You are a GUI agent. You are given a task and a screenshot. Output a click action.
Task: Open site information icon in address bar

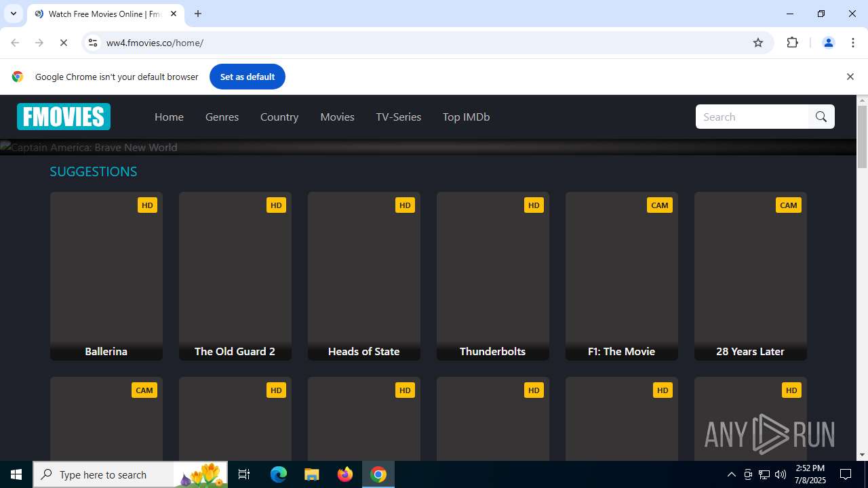93,43
